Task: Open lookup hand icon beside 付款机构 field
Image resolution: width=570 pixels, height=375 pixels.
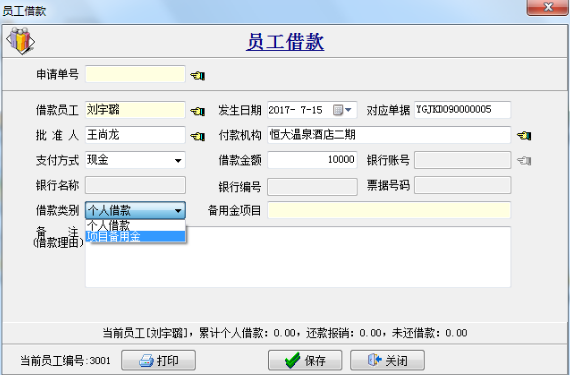Action: tap(524, 136)
